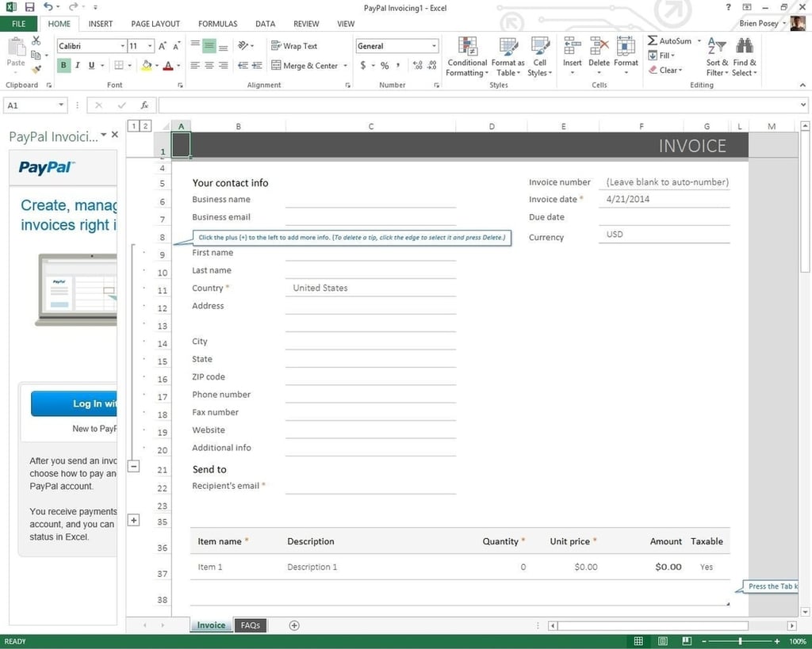This screenshot has width=812, height=649.
Task: Increase font size with the large A icon
Action: 163,46
